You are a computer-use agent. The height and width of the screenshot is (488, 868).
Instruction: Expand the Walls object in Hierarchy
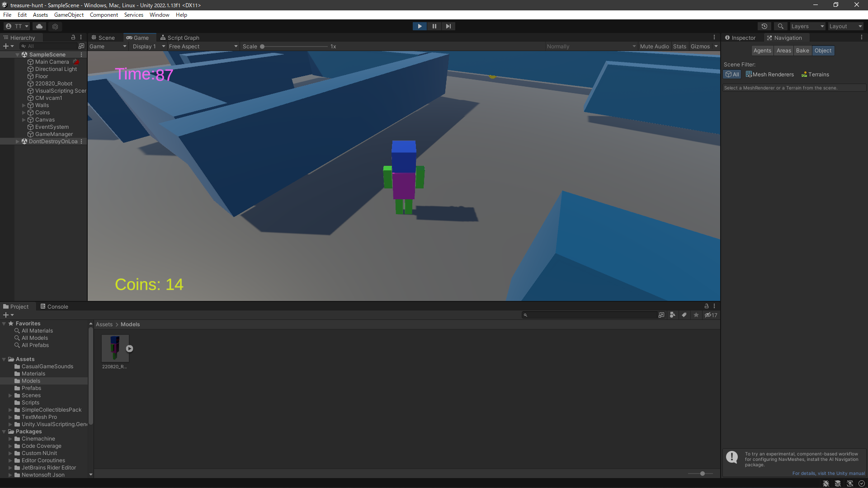24,105
